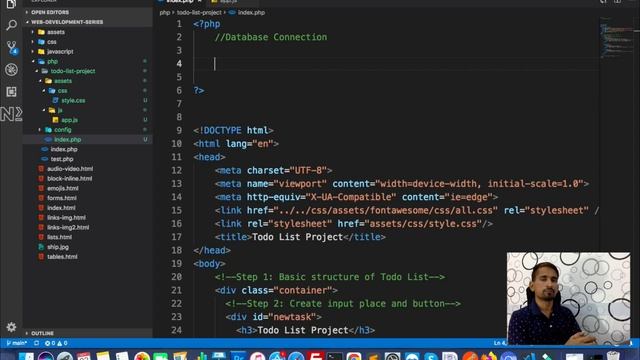The image size is (640, 360).
Task: Collapse the js folder arrow
Action: [x=44, y=110]
